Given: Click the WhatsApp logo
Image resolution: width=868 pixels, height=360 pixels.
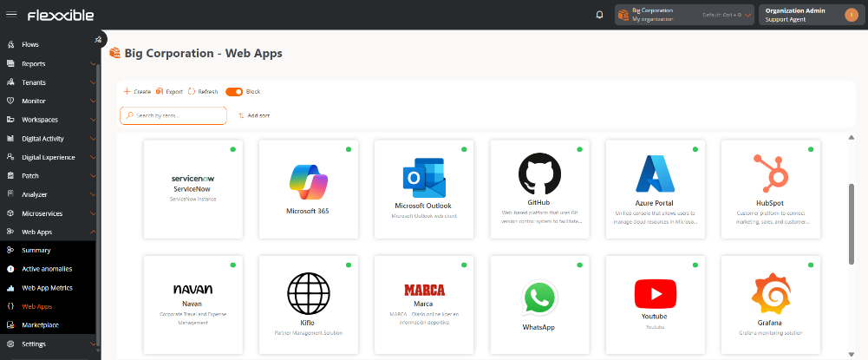Looking at the screenshot, I should [x=539, y=299].
